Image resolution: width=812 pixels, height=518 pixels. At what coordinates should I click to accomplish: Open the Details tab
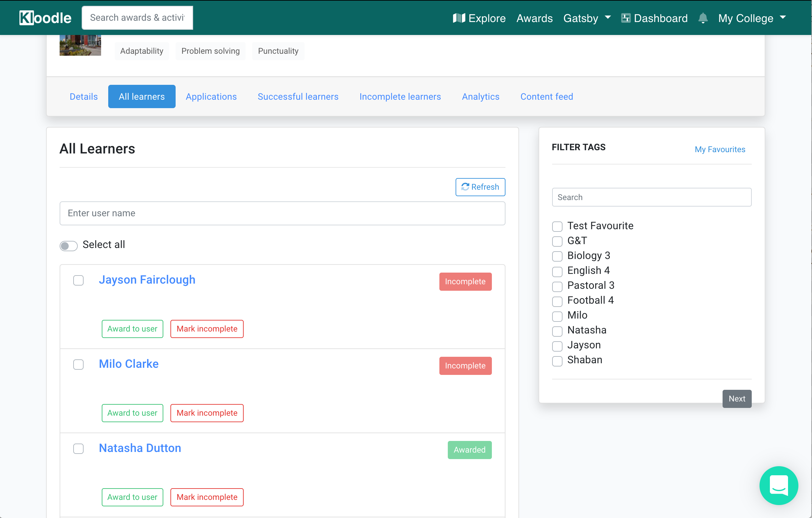click(84, 96)
